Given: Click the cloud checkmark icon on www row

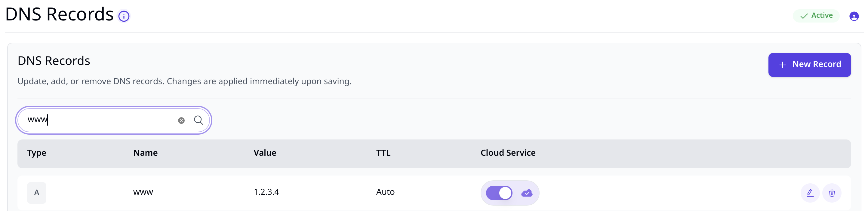Looking at the screenshot, I should coord(527,193).
